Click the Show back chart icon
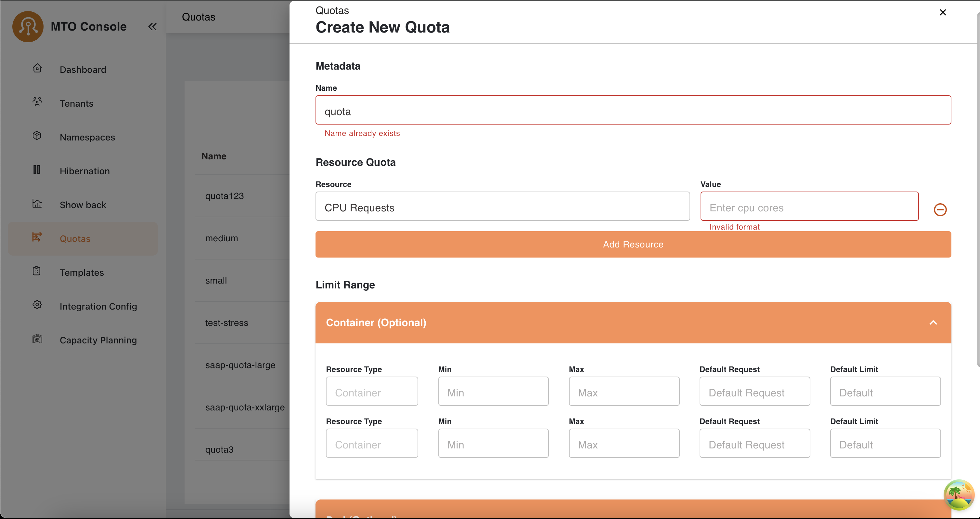 [x=37, y=203]
